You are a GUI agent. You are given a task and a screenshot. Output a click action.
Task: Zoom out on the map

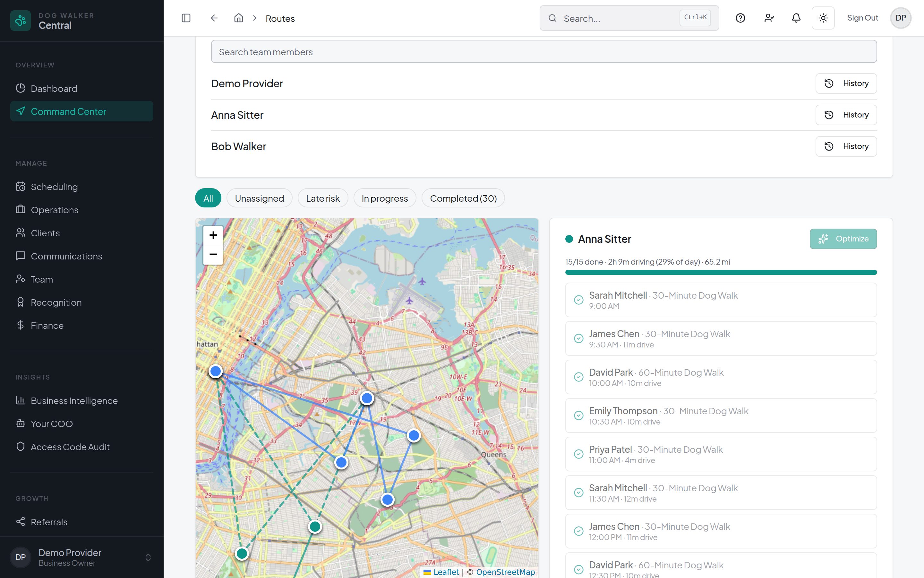point(213,255)
